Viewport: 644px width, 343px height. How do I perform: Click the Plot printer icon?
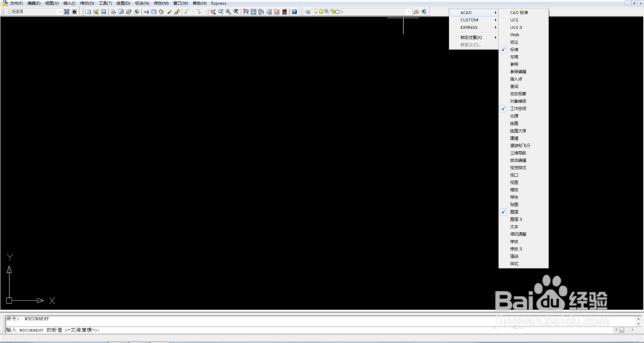(113, 12)
